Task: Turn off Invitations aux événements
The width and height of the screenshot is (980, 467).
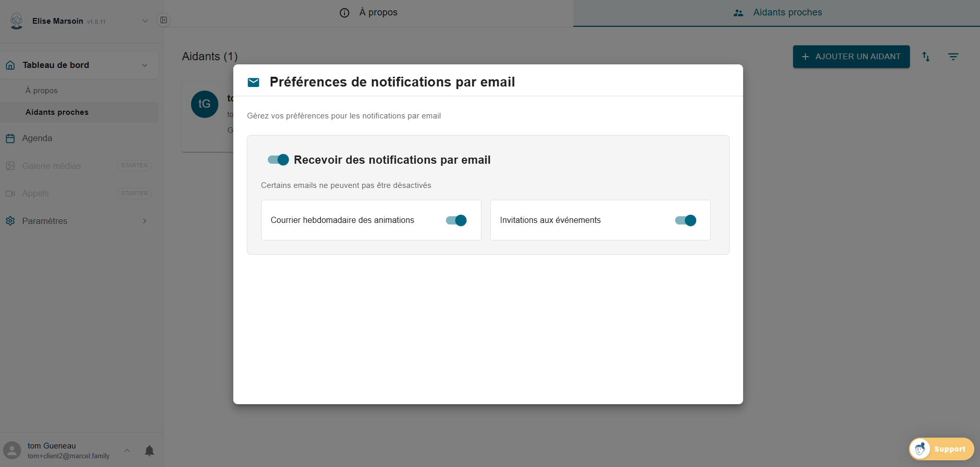Action: pyautogui.click(x=685, y=220)
